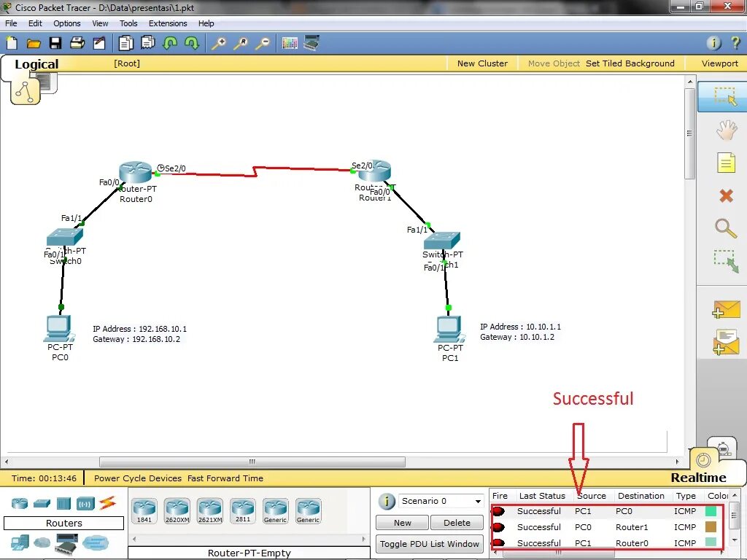Screen dimensions: 747x560
Task: Open the Extensions menu
Action: click(x=168, y=23)
